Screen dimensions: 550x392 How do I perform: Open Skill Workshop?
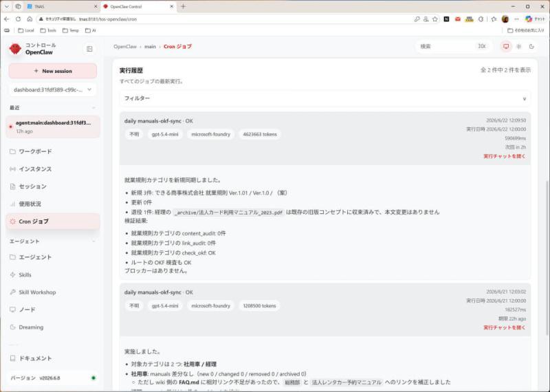53,292
